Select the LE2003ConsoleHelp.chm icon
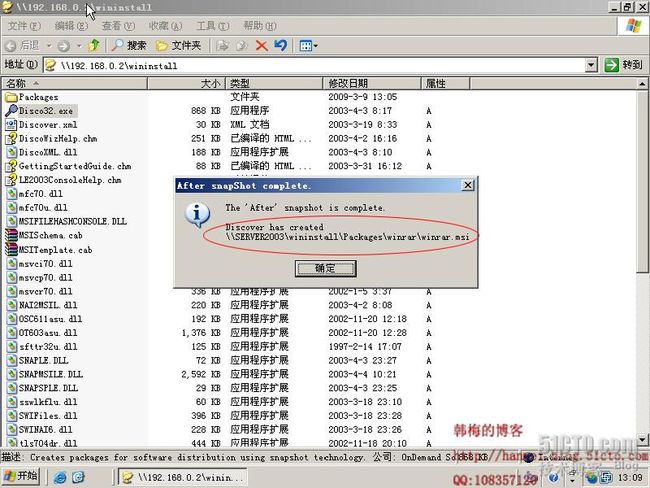Viewport: 650px width, 488px height. click(x=11, y=180)
